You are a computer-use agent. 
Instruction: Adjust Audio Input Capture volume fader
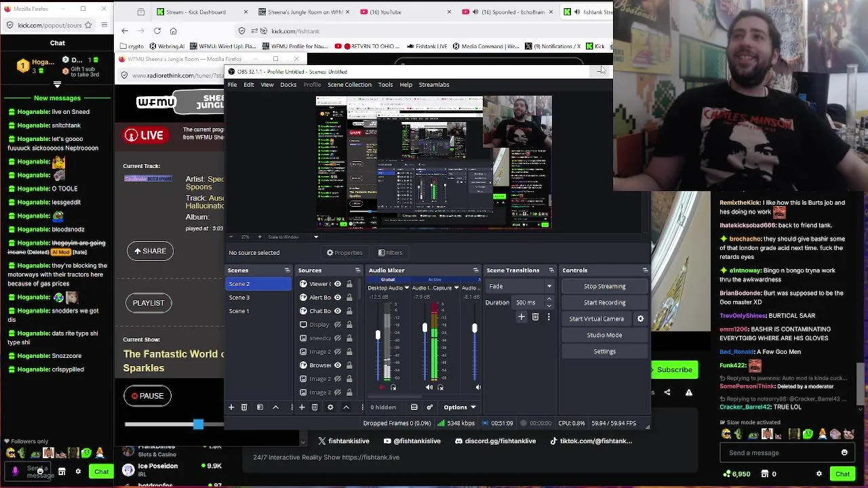pyautogui.click(x=425, y=328)
